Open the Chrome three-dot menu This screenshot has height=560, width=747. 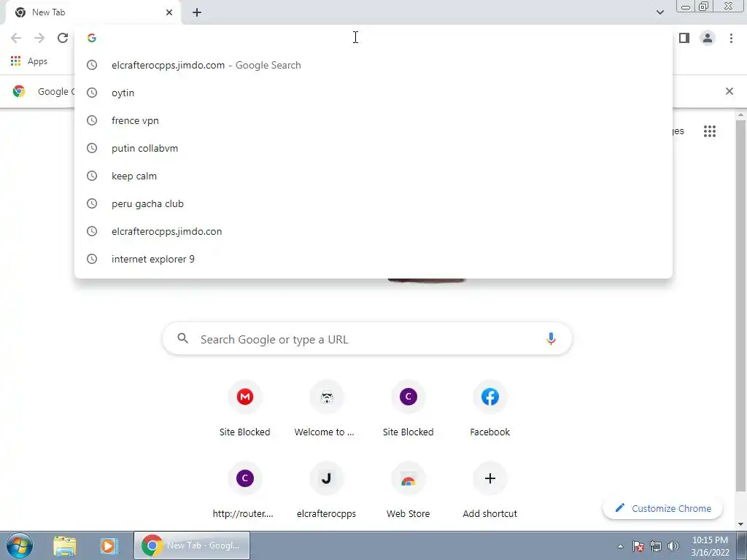[x=731, y=38]
